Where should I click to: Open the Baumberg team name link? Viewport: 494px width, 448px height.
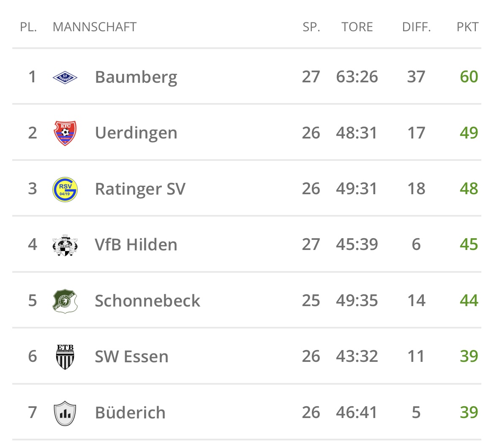pos(136,77)
